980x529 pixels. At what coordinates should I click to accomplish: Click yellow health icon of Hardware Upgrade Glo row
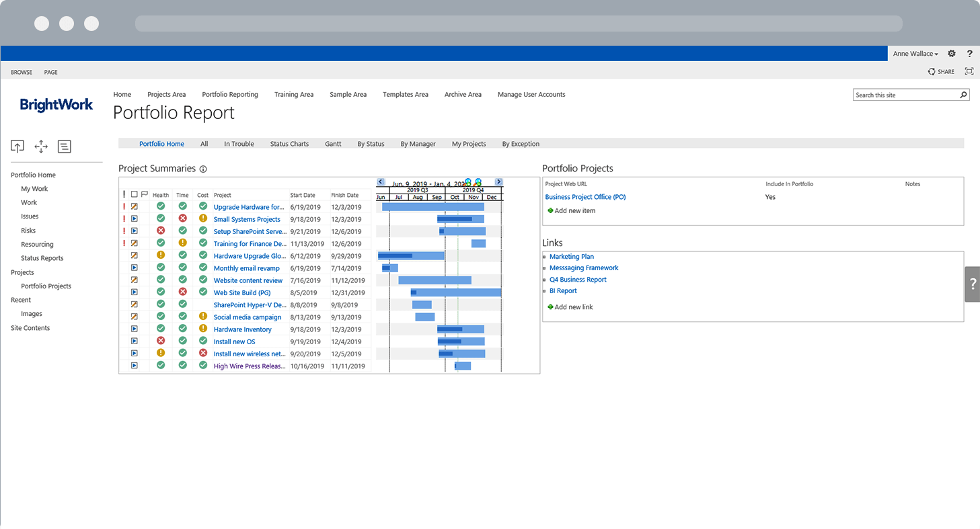(x=161, y=255)
